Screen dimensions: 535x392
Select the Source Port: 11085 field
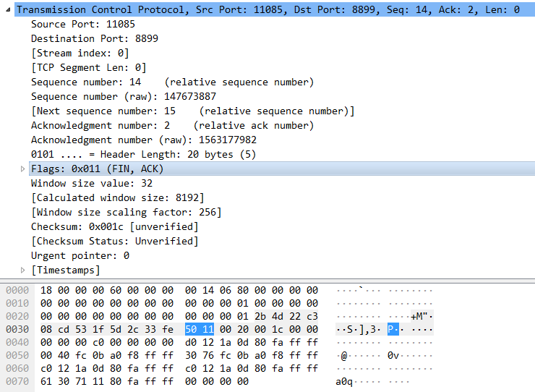pos(83,25)
